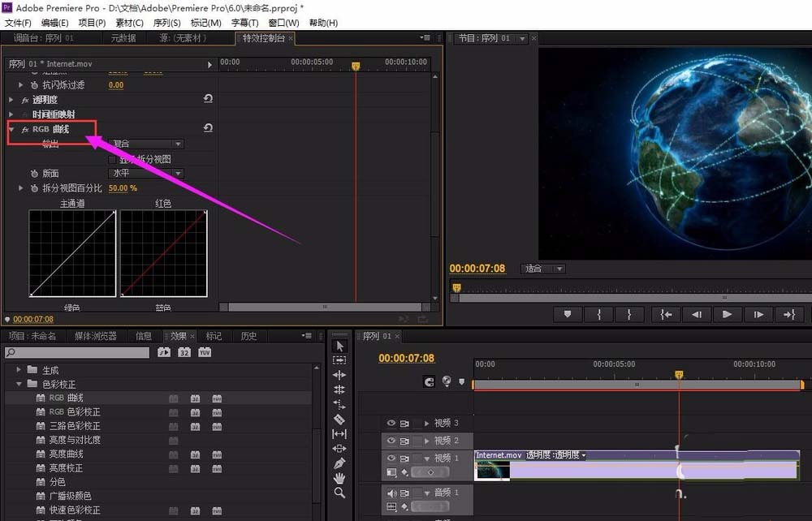Select the Track Select tool
This screenshot has height=521, width=812.
click(339, 360)
